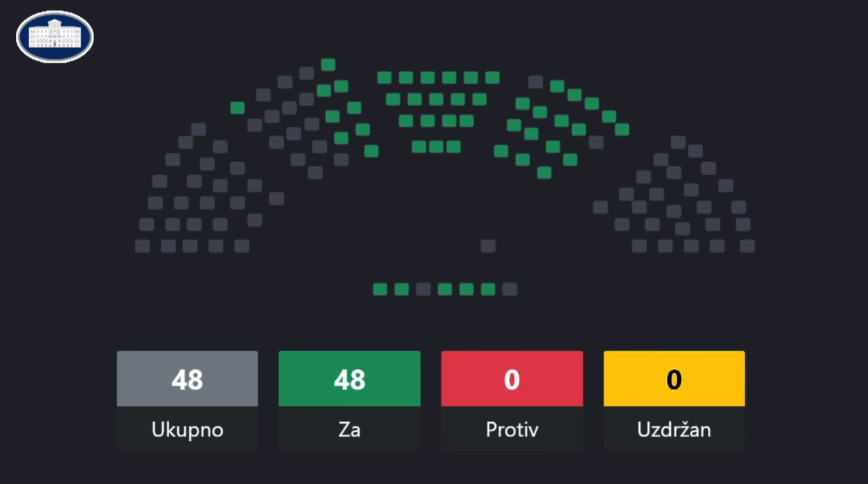The image size is (868, 484).
Task: Select the green Za vote count tile
Action: pyautogui.click(x=349, y=379)
